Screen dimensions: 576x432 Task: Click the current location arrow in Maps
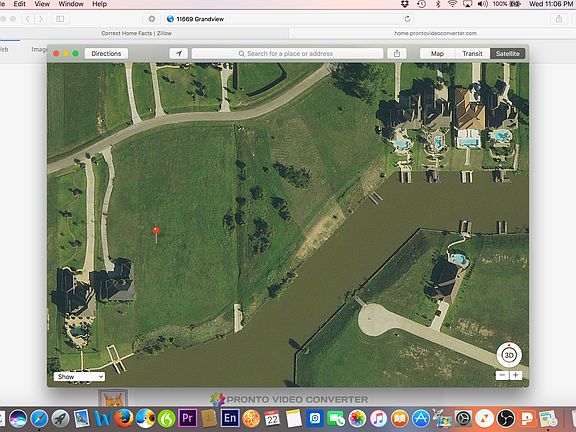[179, 54]
